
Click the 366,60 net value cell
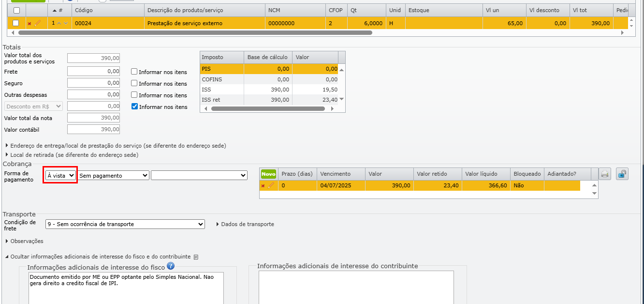pyautogui.click(x=486, y=185)
